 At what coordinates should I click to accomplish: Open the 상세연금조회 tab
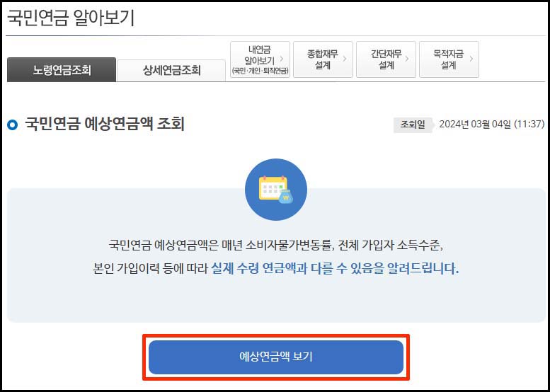tap(171, 71)
